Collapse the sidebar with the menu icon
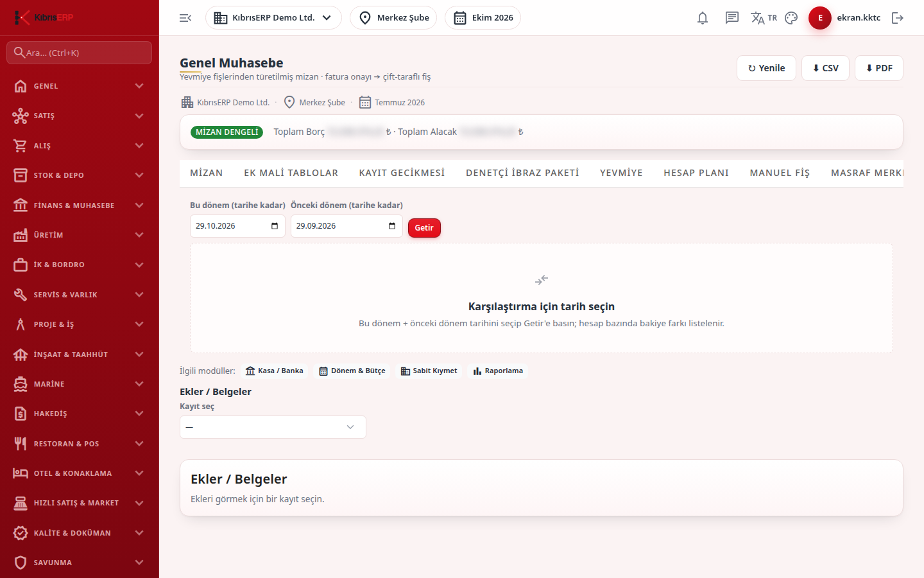 (185, 18)
